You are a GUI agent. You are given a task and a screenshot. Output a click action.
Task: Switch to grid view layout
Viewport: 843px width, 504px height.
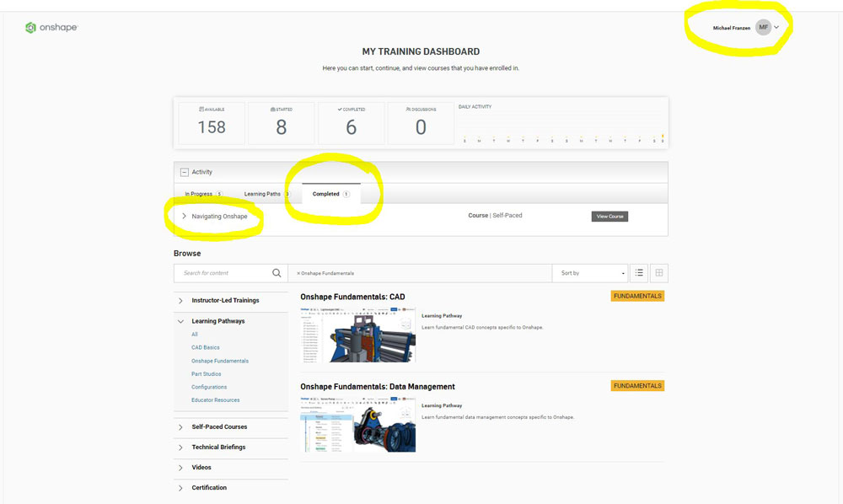point(659,273)
